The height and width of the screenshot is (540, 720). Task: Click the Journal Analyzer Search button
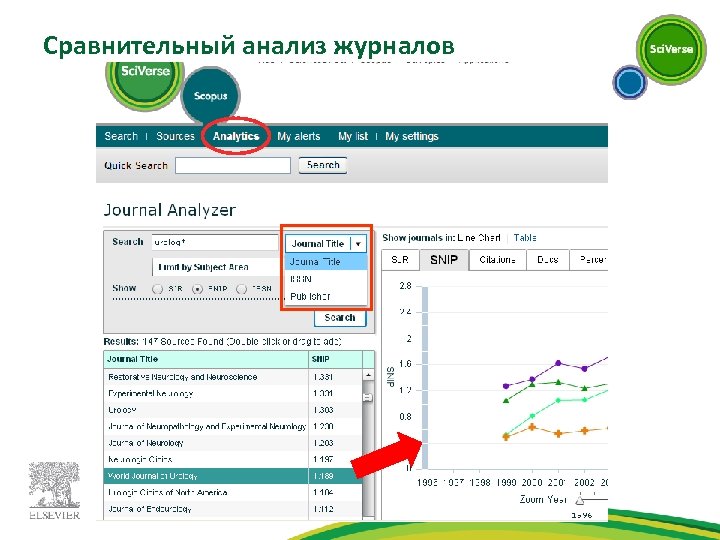(x=340, y=318)
